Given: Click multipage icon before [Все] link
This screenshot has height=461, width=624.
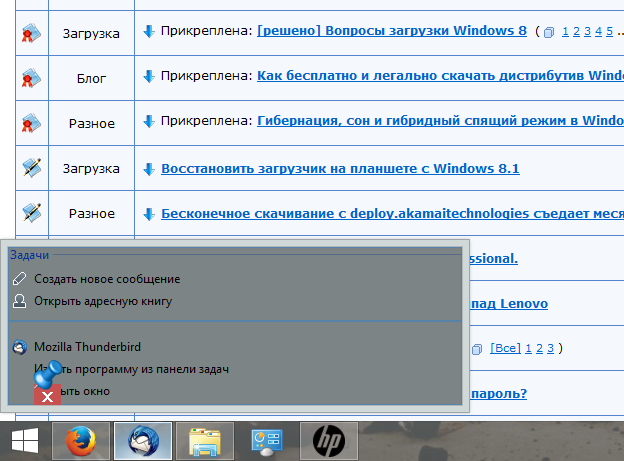Looking at the screenshot, I should click(x=477, y=349).
